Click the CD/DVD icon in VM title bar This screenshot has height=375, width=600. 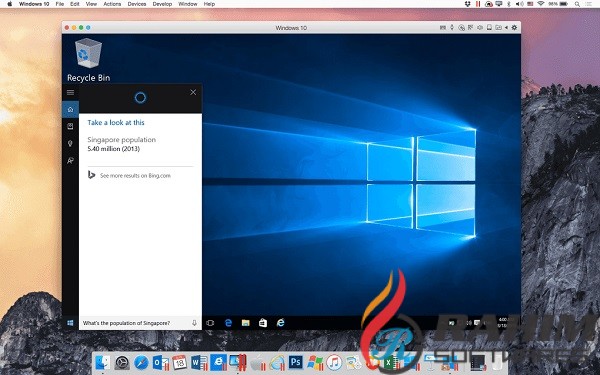click(x=461, y=28)
